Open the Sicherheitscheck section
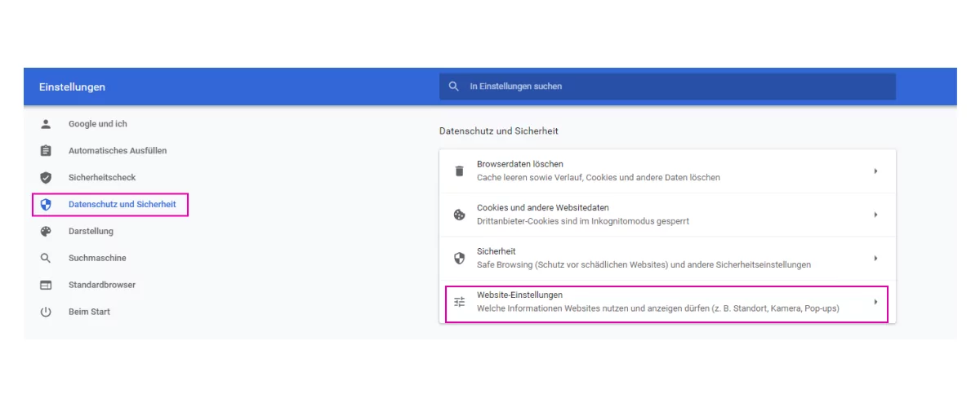Screen dimensions: 980x408 pos(102,178)
